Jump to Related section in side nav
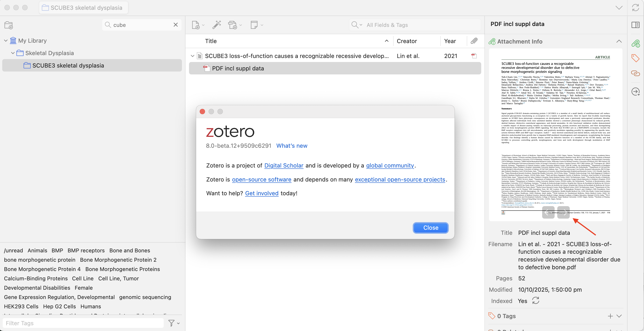Viewport: 644px width, 331px height. 635,73
